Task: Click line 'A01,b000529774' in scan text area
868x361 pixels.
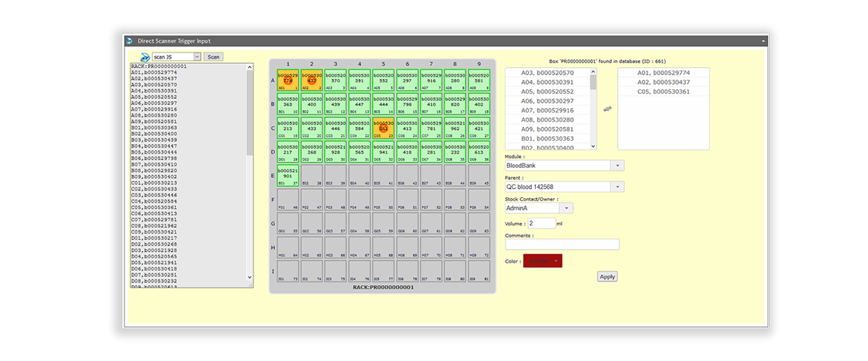Action: 153,72
